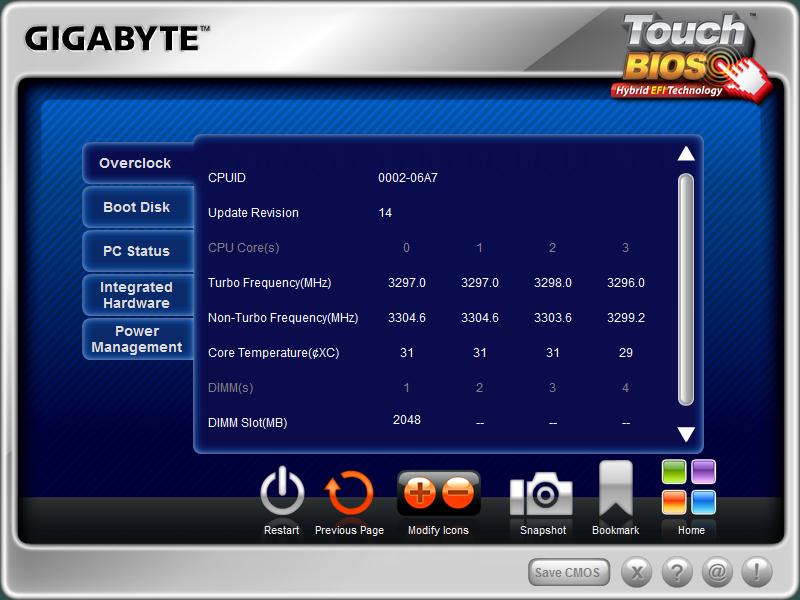
Task: Click the minus icon in Modify Icons
Action: (x=458, y=493)
